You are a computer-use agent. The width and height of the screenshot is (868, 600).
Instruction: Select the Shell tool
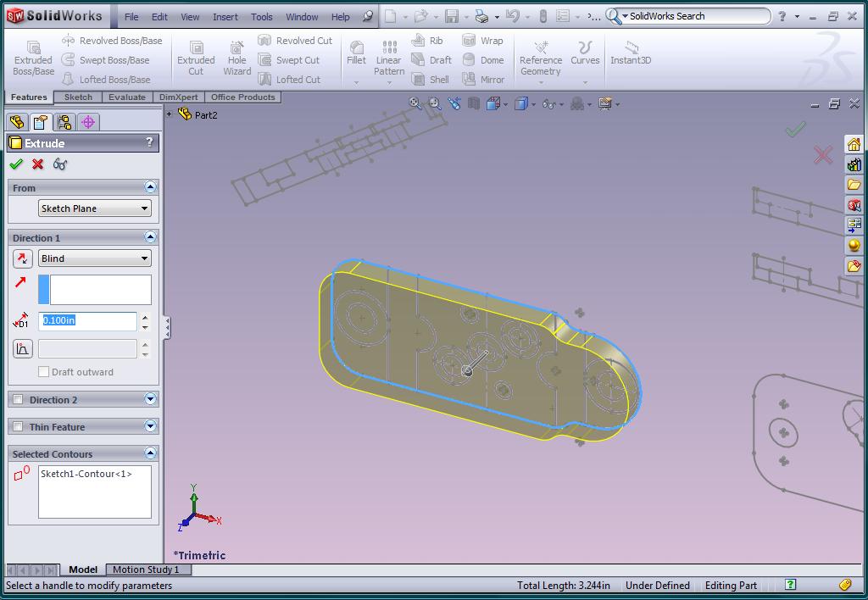(431, 79)
